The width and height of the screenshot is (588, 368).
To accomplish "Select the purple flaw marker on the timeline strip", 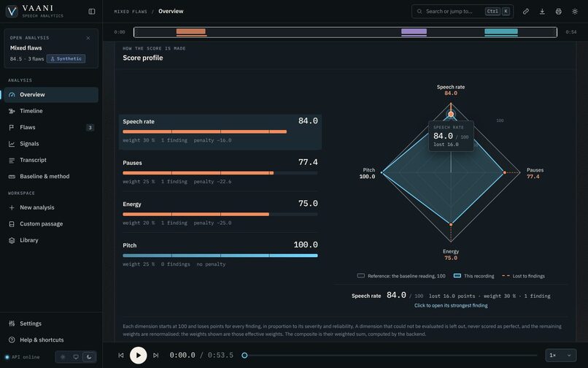I will coord(414,32).
